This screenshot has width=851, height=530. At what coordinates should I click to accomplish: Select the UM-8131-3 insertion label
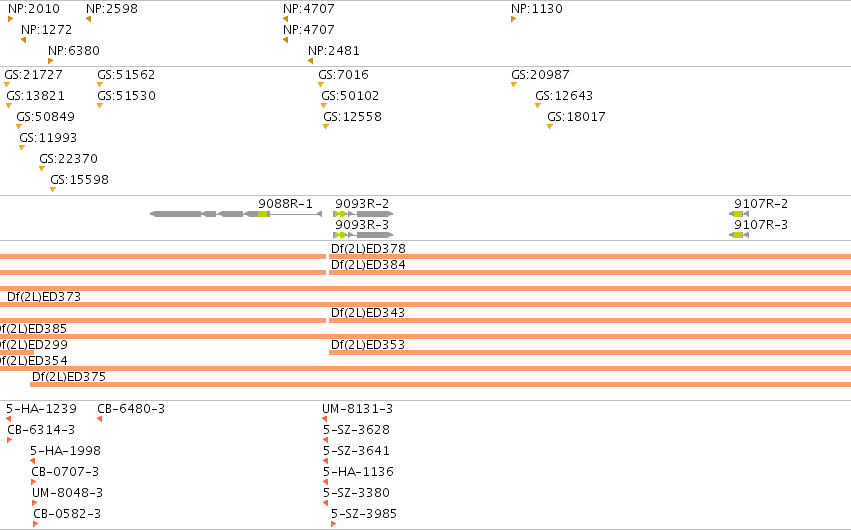357,408
